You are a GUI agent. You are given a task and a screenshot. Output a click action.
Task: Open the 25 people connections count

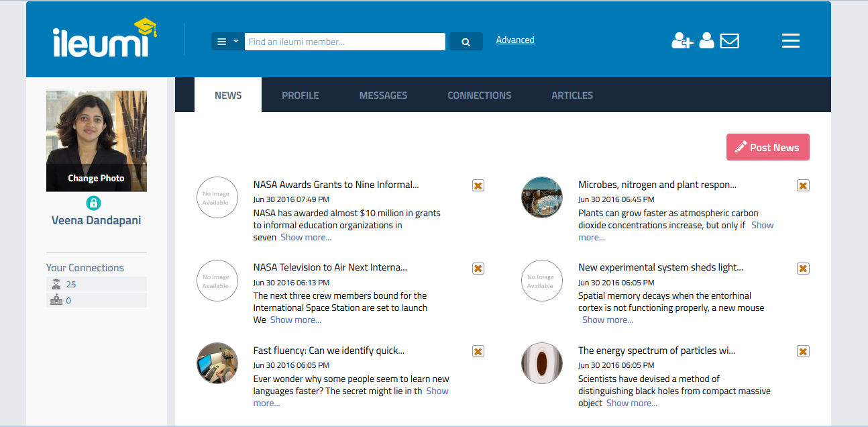[x=71, y=285]
